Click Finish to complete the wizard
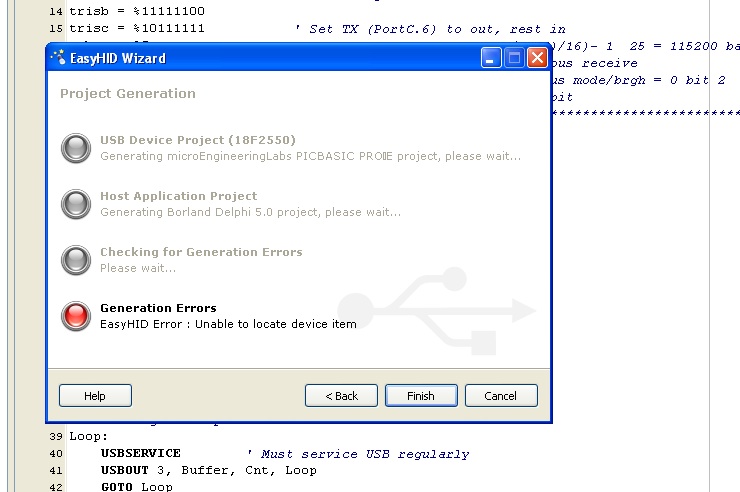This screenshot has width=740, height=492. click(x=421, y=395)
